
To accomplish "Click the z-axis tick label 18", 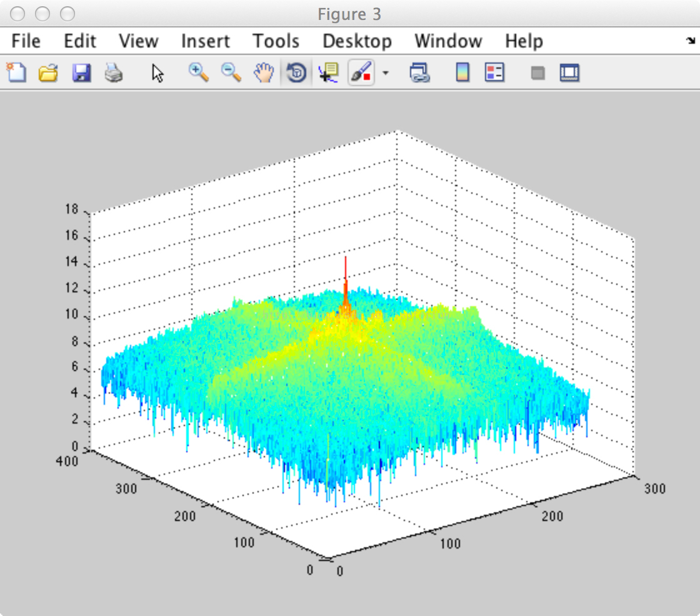I will point(71,209).
